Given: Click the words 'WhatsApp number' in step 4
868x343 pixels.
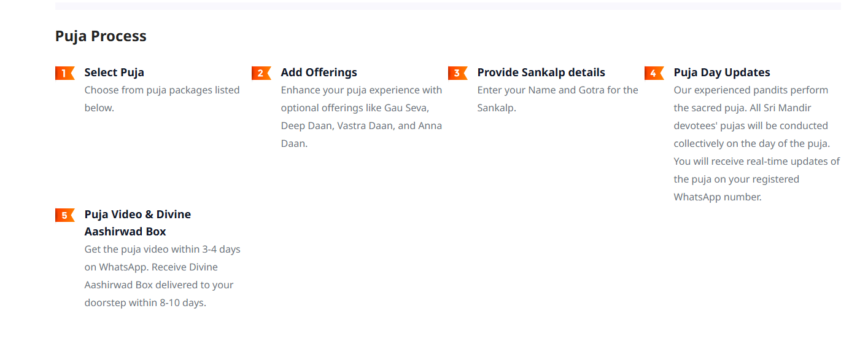Looking at the screenshot, I should pos(717,197).
